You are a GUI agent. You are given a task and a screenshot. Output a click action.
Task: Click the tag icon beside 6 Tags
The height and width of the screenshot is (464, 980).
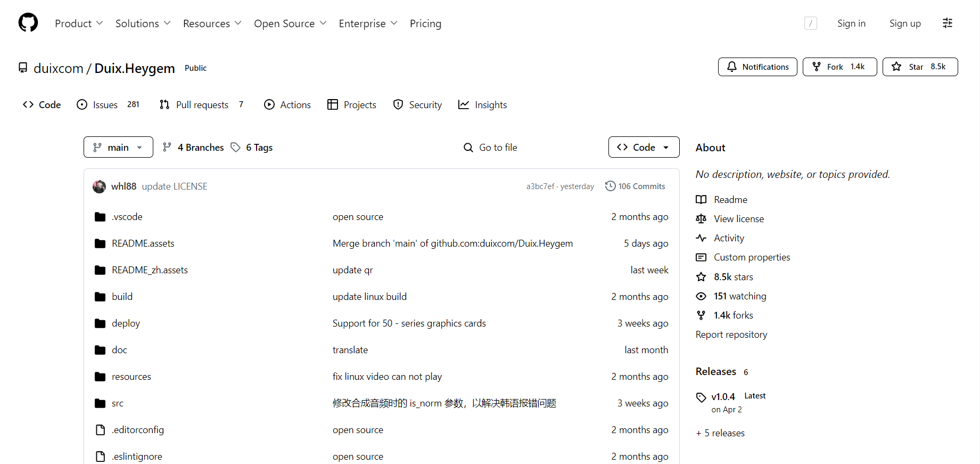point(235,148)
